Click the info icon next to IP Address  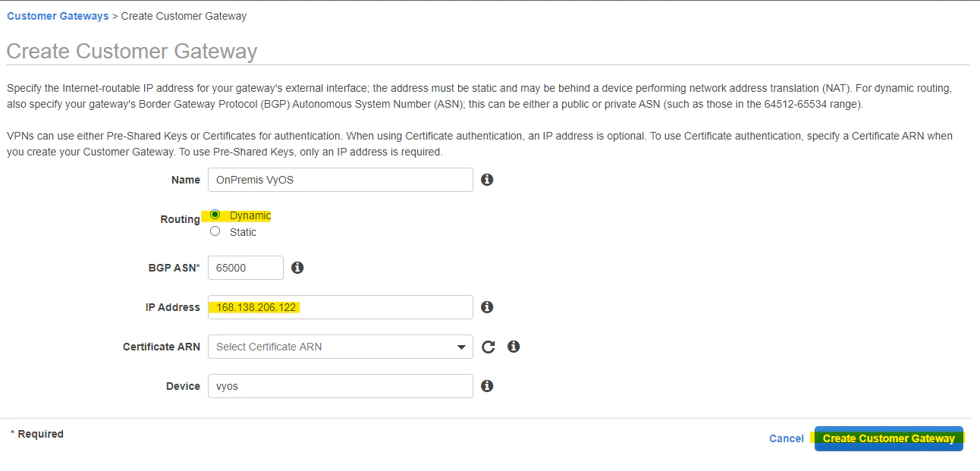[x=487, y=307]
